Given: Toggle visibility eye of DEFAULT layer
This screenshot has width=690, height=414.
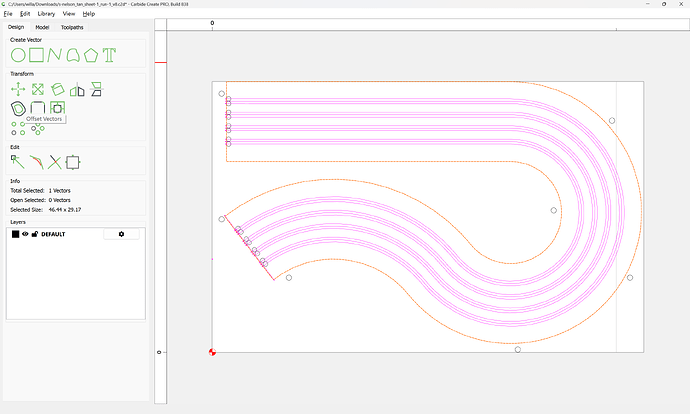Looking at the screenshot, I should tap(25, 234).
